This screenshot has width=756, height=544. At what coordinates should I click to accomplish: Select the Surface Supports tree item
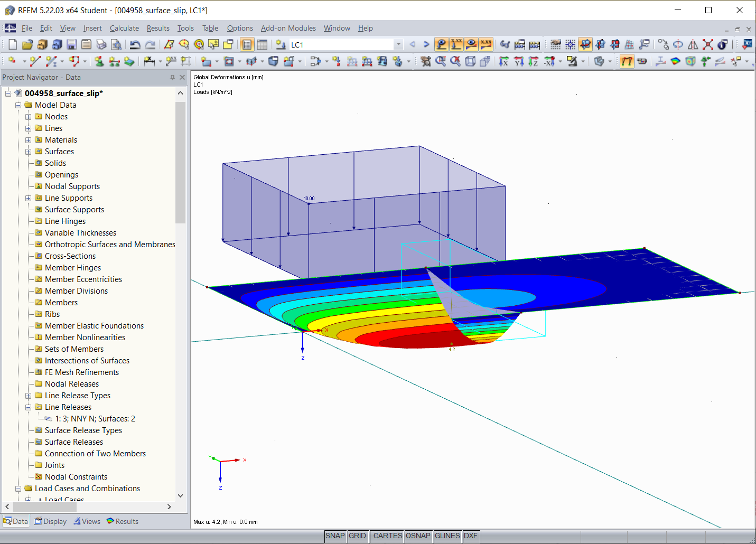(x=74, y=210)
